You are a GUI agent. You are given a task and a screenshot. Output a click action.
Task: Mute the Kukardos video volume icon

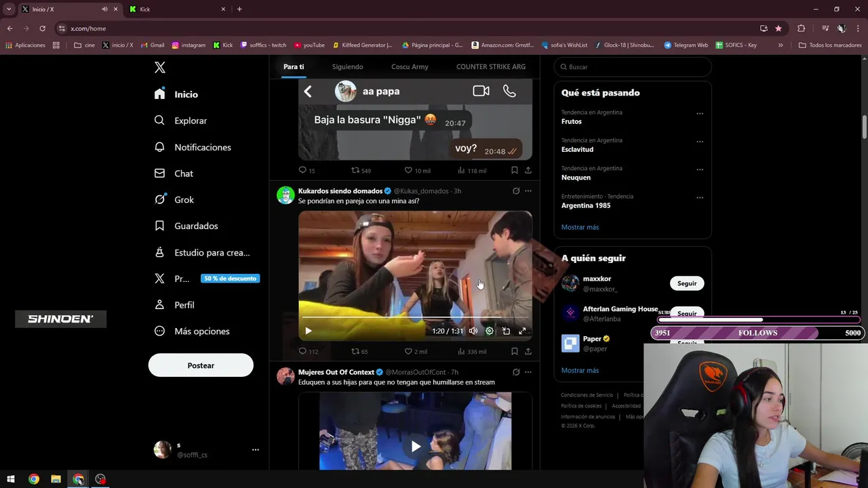(x=473, y=331)
